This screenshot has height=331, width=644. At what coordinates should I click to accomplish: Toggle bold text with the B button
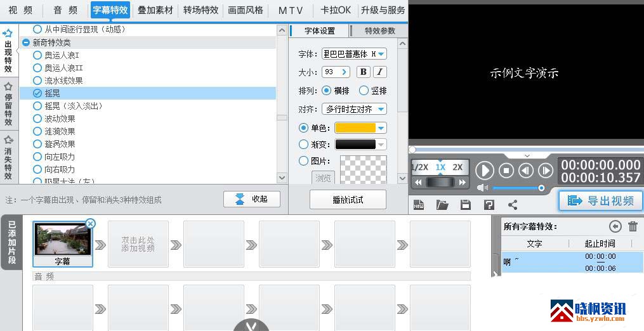coord(363,72)
